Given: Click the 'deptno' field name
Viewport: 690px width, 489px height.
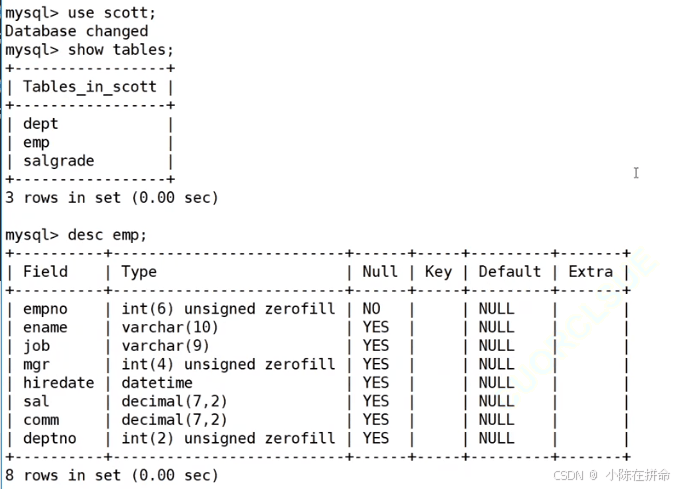Looking at the screenshot, I should (50, 438).
